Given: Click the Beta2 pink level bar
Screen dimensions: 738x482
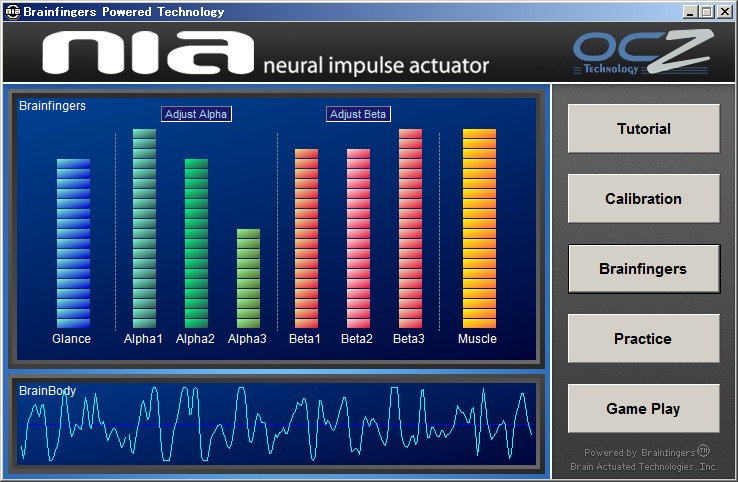Looking at the screenshot, I should (358, 238).
